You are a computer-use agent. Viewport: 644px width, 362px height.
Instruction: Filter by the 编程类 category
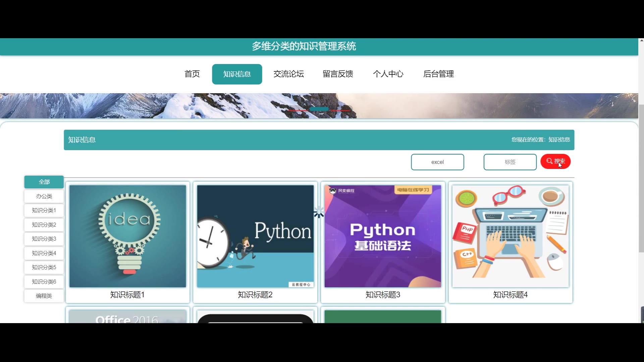click(x=44, y=296)
